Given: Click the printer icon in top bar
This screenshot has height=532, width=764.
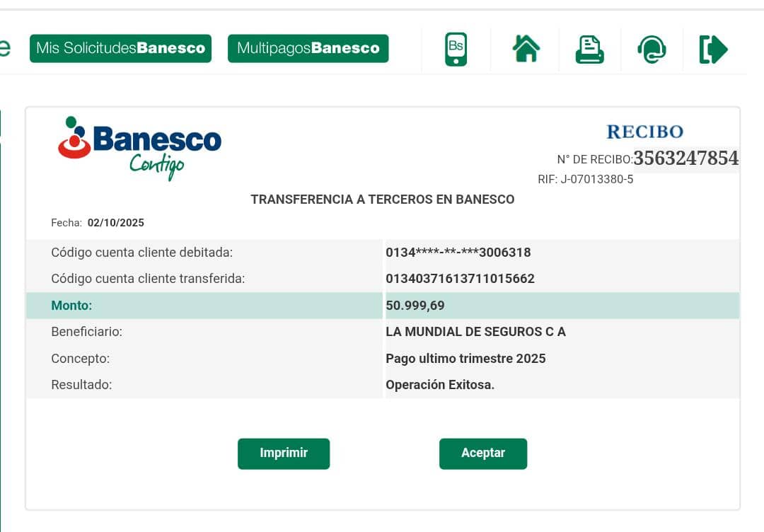Looking at the screenshot, I should (x=589, y=50).
